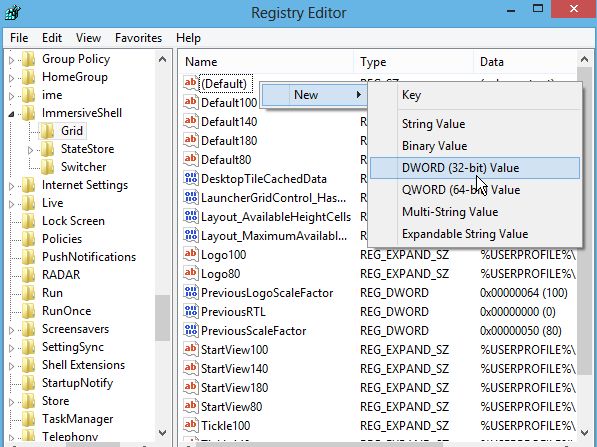Expand the Internet Settings key
Screen dimensions: 597x447
(x=11, y=186)
